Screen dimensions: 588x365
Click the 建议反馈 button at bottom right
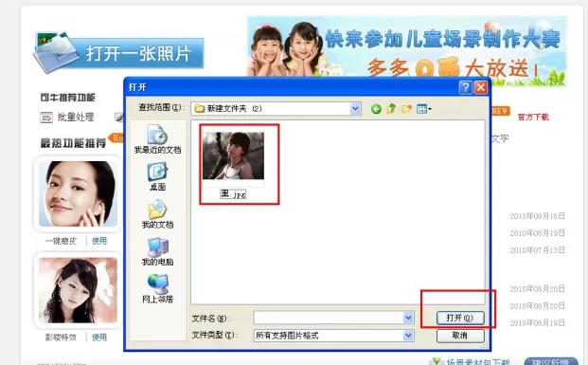tap(550, 361)
